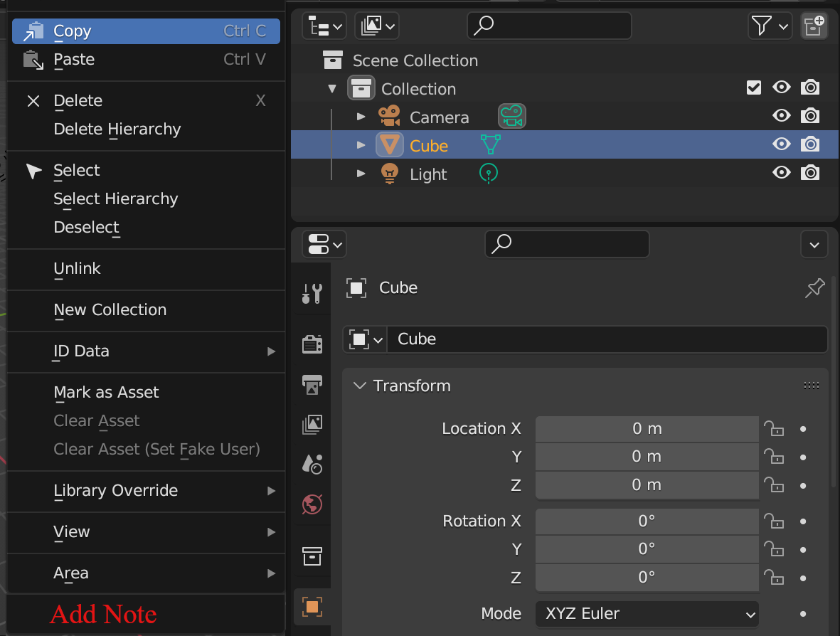Click the Camera data icon beside Camera
840x636 pixels.
tap(511, 116)
